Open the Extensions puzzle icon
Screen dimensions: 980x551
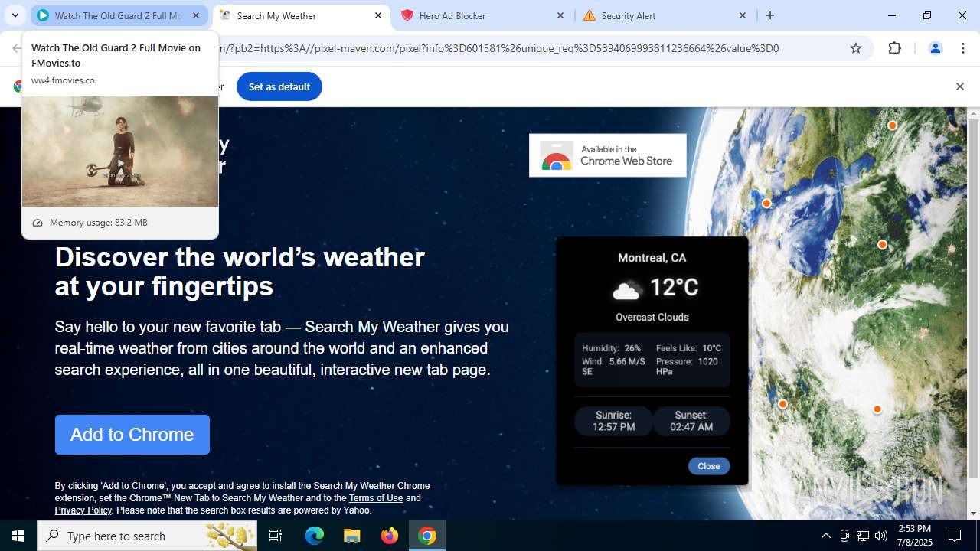pos(895,48)
